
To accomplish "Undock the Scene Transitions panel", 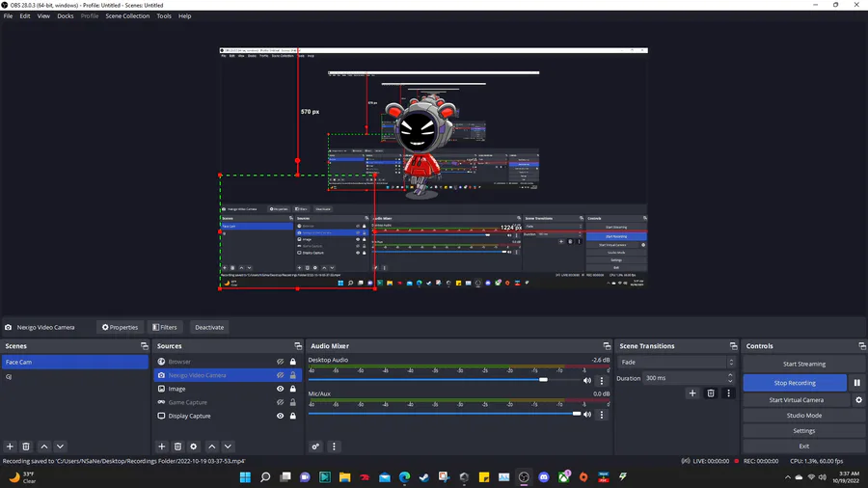I will pyautogui.click(x=734, y=346).
